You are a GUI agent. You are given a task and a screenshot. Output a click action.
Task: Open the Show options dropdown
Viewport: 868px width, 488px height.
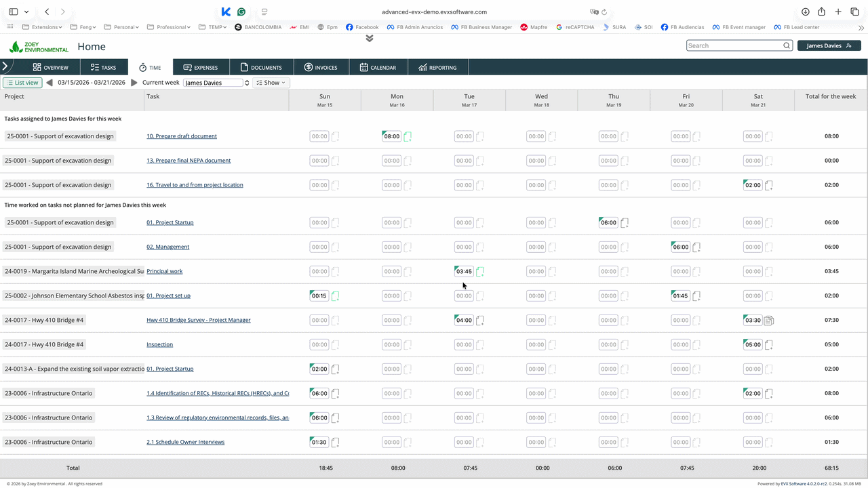tap(271, 83)
